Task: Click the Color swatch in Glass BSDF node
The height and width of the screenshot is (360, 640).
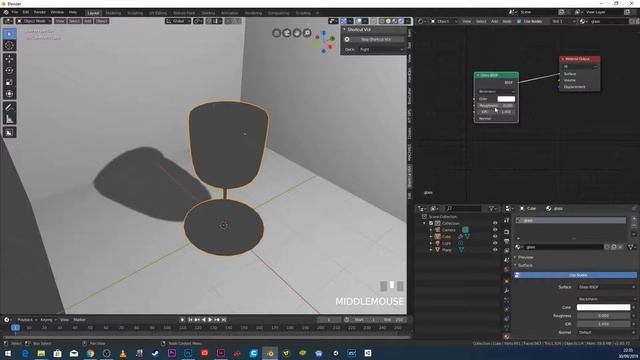Action: pos(506,99)
